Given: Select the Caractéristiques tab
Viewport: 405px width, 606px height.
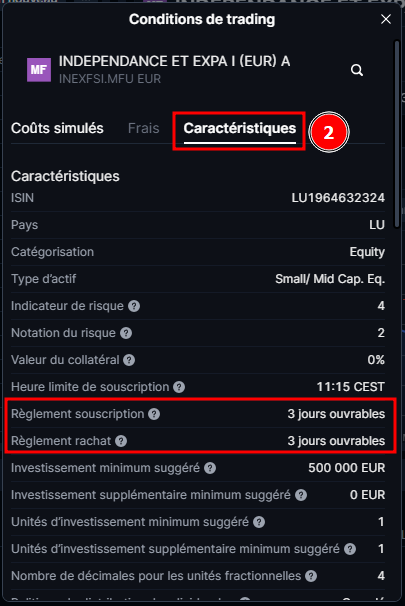Looking at the screenshot, I should [240, 128].
